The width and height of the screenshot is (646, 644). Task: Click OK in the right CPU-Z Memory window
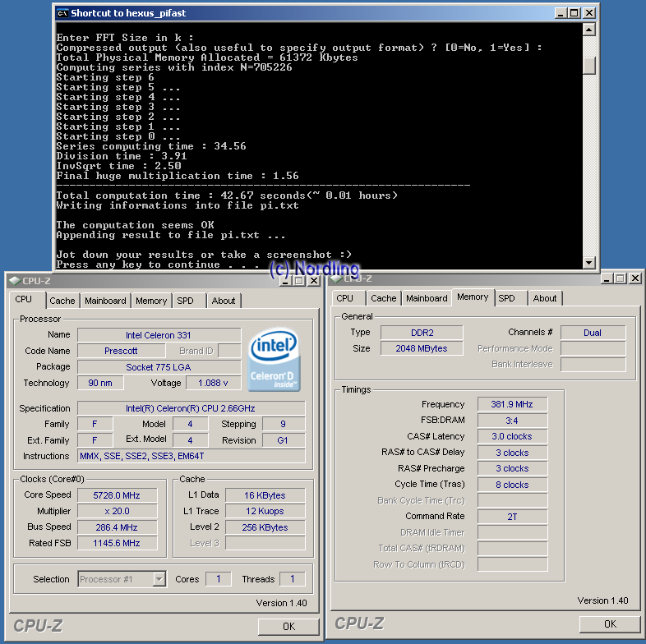click(610, 623)
